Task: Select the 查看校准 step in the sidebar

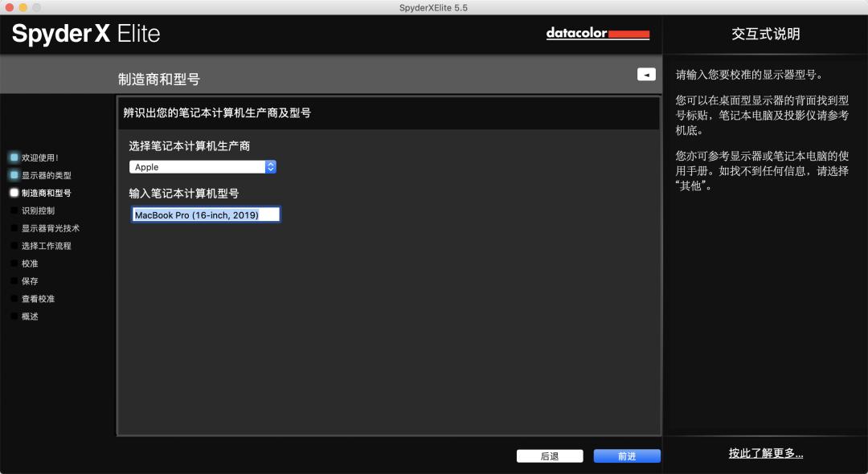Action: (x=38, y=299)
